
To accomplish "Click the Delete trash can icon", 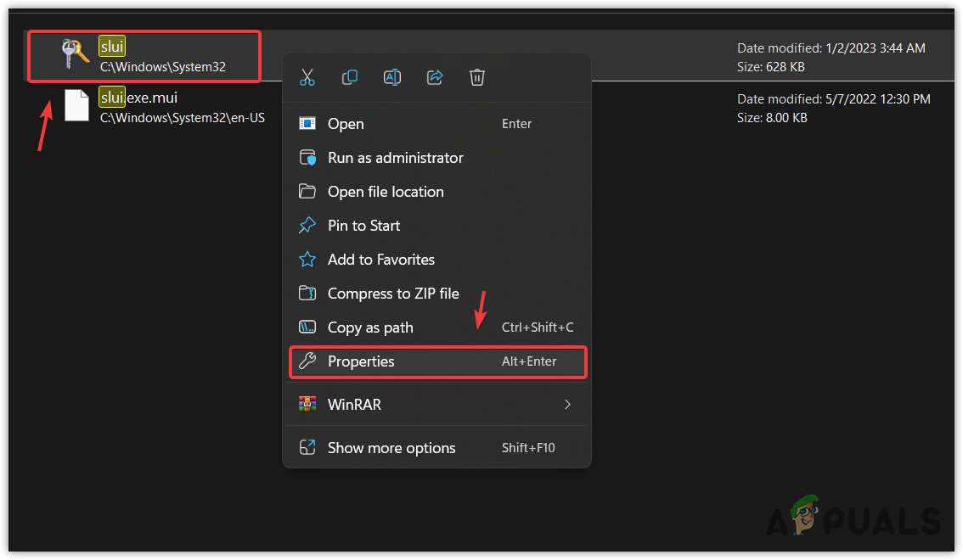I will click(x=477, y=78).
